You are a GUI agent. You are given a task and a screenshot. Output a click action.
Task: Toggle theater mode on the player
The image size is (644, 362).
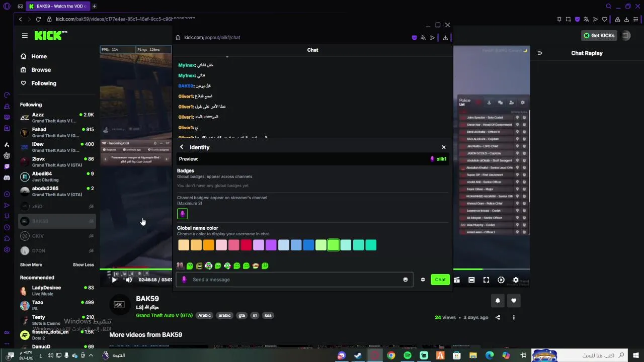(x=471, y=280)
